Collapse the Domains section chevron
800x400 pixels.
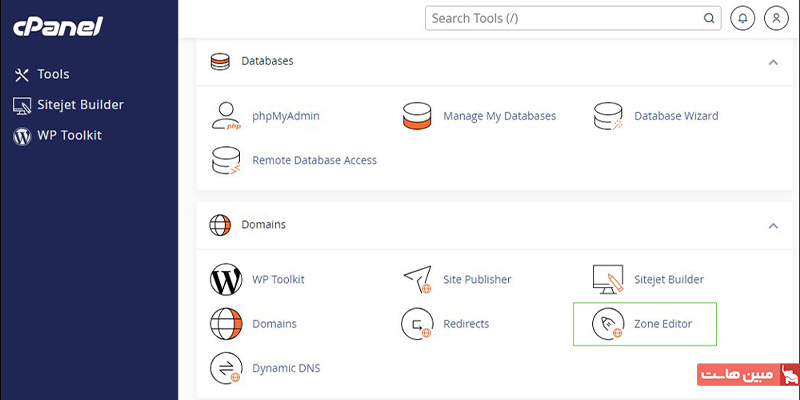coord(773,226)
